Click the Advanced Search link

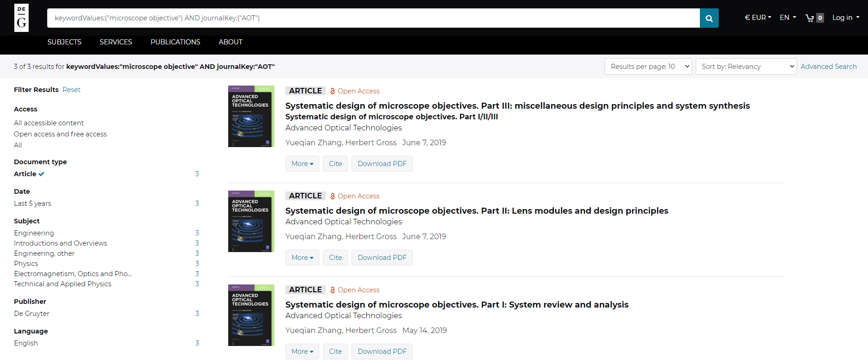click(829, 67)
